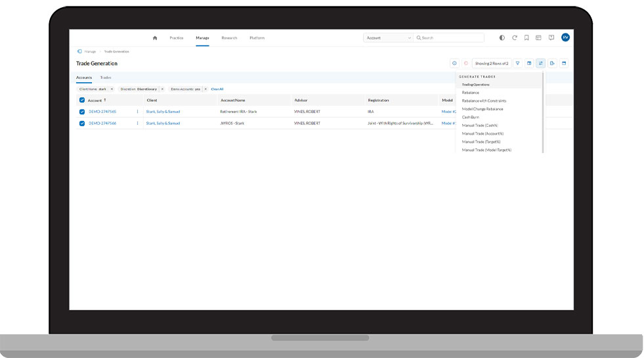
Task: Select Rebalance with Constraints menu option
Action: coord(484,101)
